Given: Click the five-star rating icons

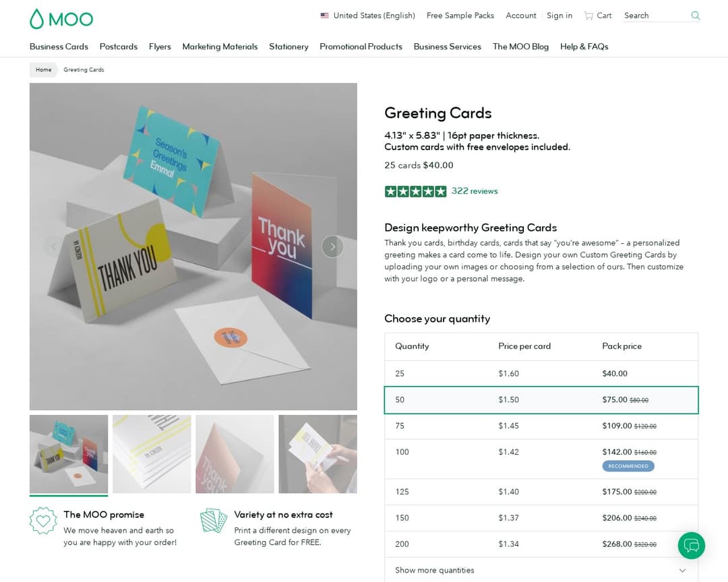Looking at the screenshot, I should 415,191.
